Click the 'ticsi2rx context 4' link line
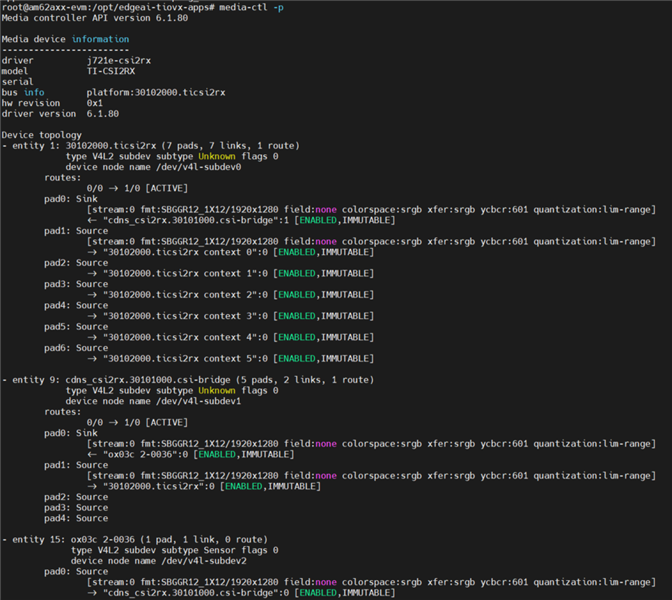Image resolution: width=672 pixels, height=600 pixels. [x=231, y=338]
